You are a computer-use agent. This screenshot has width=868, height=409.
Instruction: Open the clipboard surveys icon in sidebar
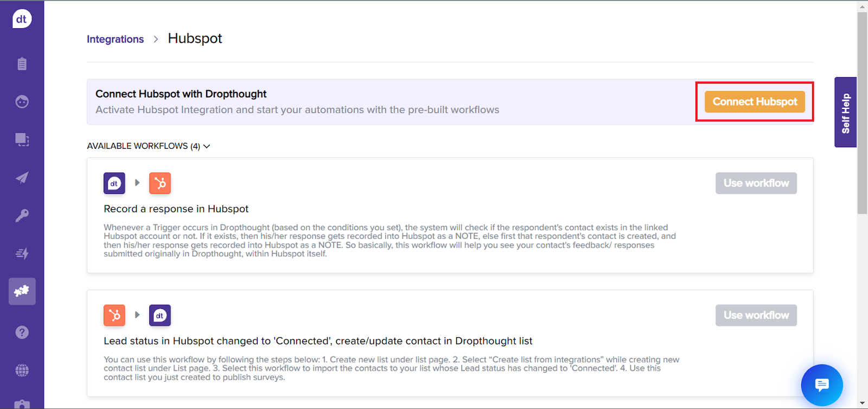22,64
